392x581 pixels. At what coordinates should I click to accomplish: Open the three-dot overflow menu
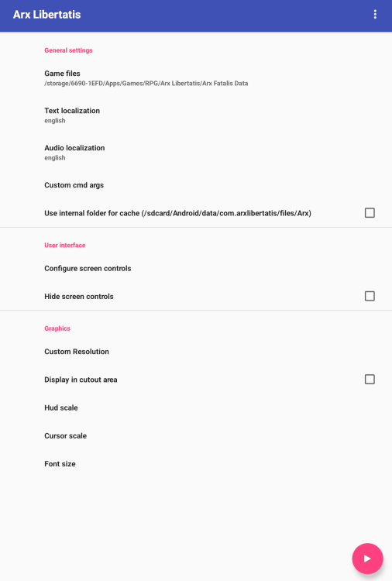pos(375,15)
